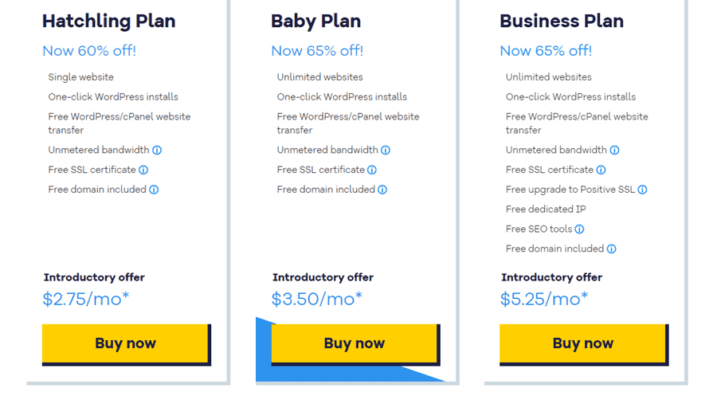This screenshot has height=400, width=717.
Task: Click Business Plan Buy now button
Action: (584, 344)
